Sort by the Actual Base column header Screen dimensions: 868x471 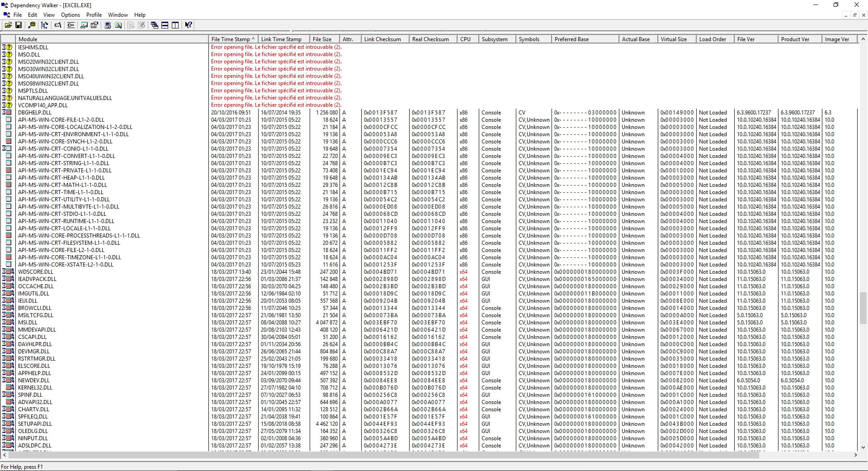click(638, 39)
